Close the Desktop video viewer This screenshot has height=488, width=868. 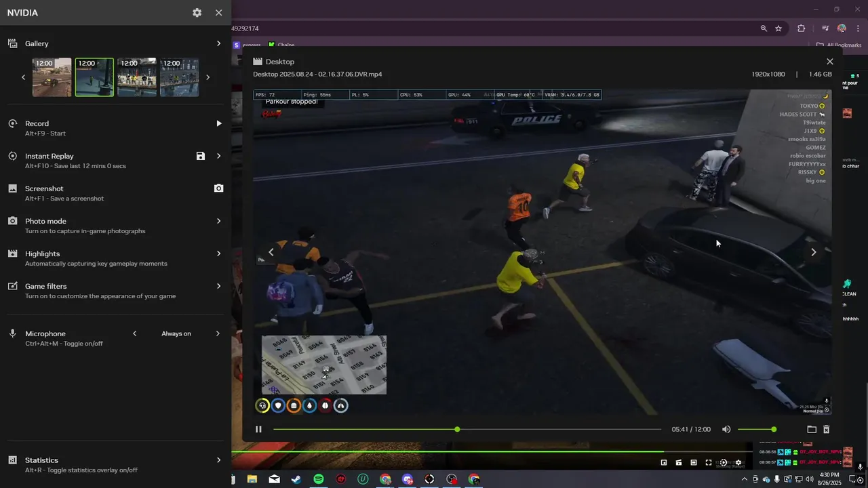(829, 62)
